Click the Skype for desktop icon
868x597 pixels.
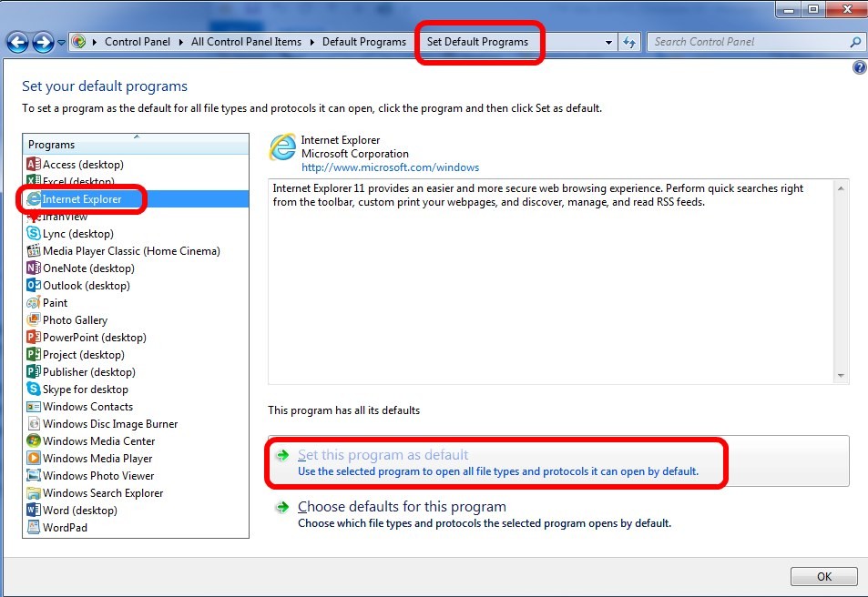[34, 390]
